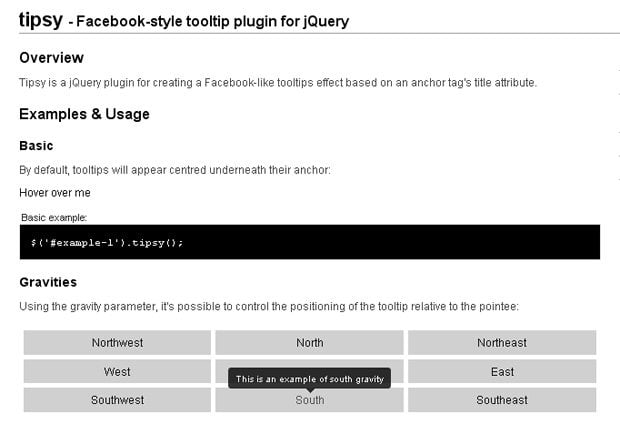Click the Gravities section heading
Screen dimensions: 620x424
[x=48, y=282]
